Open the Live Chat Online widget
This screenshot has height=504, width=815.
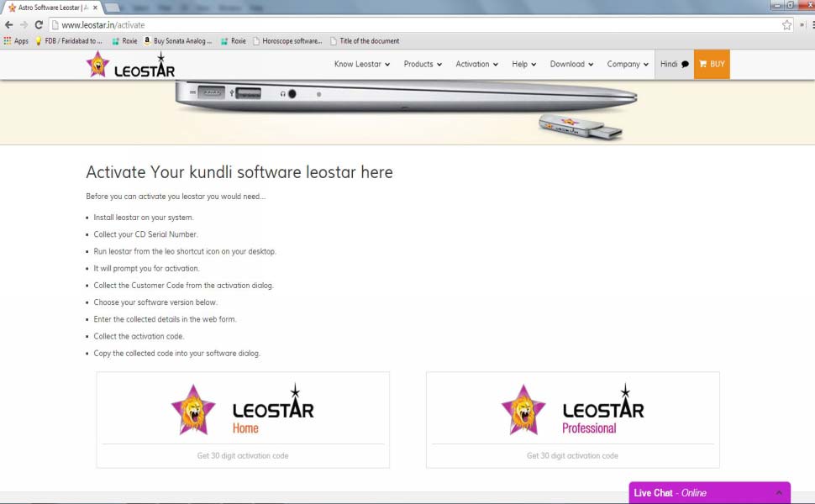click(709, 492)
